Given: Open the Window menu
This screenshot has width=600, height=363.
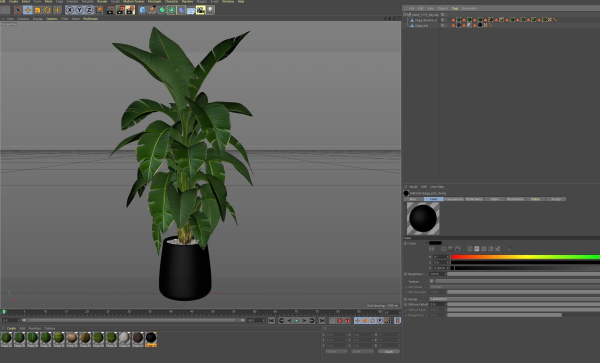Looking at the screenshot, I should pyautogui.click(x=228, y=2).
